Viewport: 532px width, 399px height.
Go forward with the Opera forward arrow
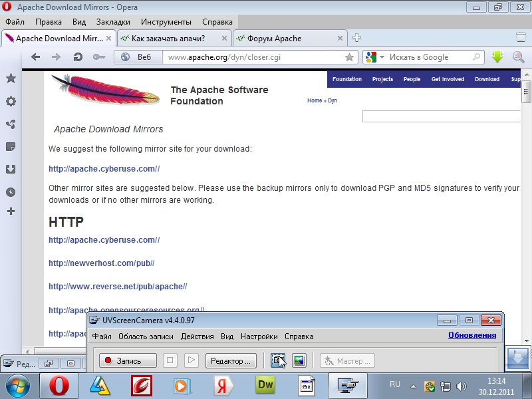click(56, 57)
